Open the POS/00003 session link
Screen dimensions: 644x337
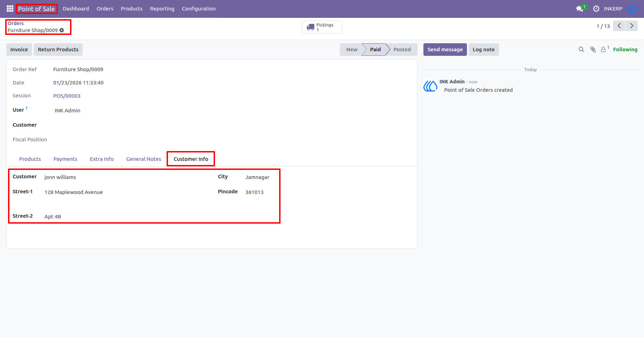pos(67,96)
